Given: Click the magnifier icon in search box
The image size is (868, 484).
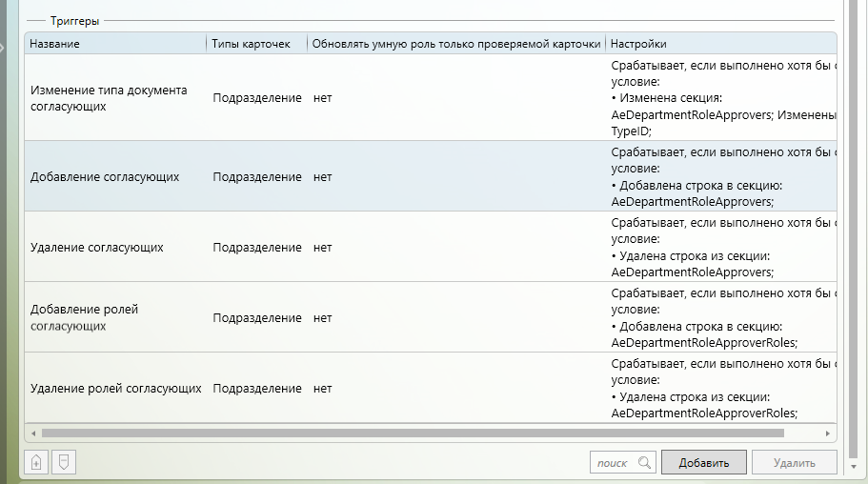Looking at the screenshot, I should 644,463.
